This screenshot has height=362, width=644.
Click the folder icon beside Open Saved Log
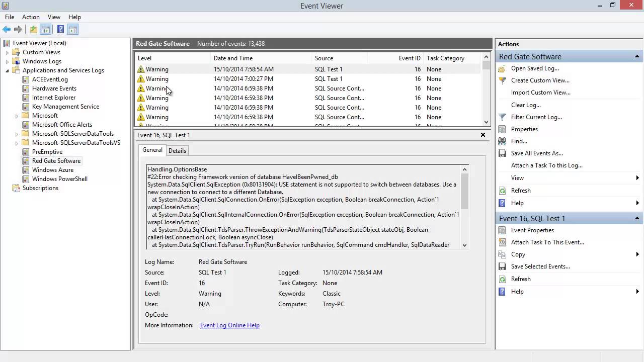click(502, 68)
